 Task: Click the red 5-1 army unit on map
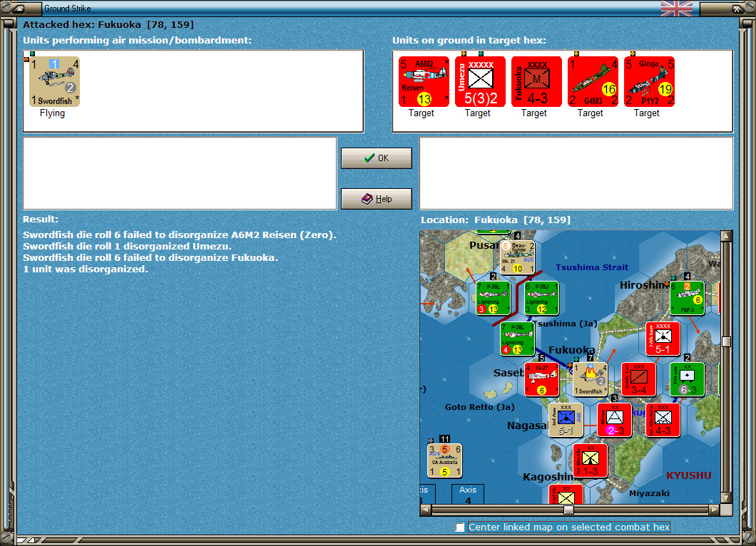[663, 339]
